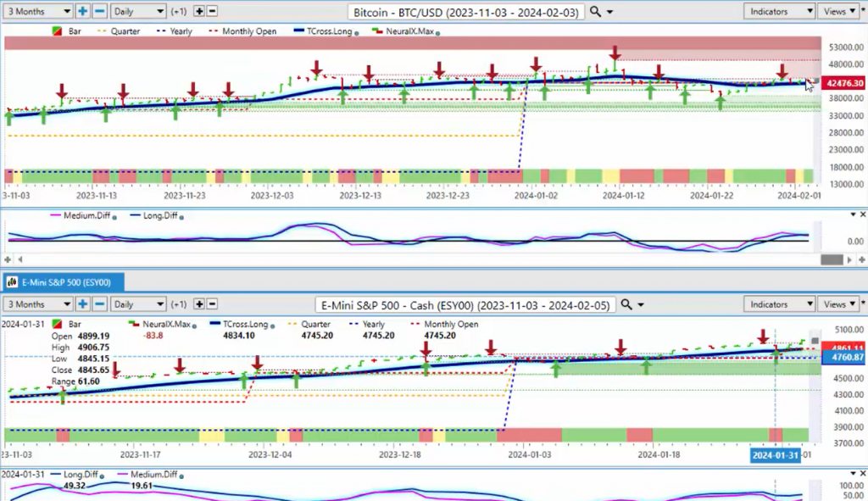Open the Bitcoin chart Daily interval dropdown
Screen dimensions: 868x501
(138, 11)
